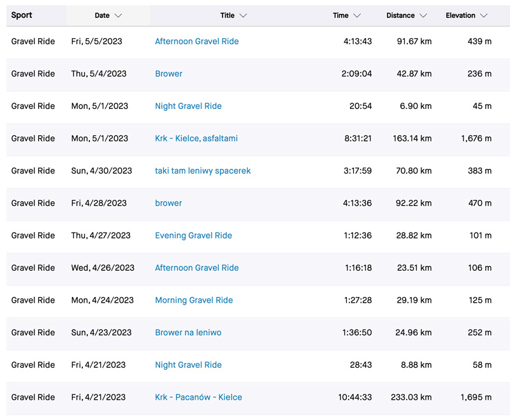Sort by the Time column arrow
The image size is (510, 420).
357,15
